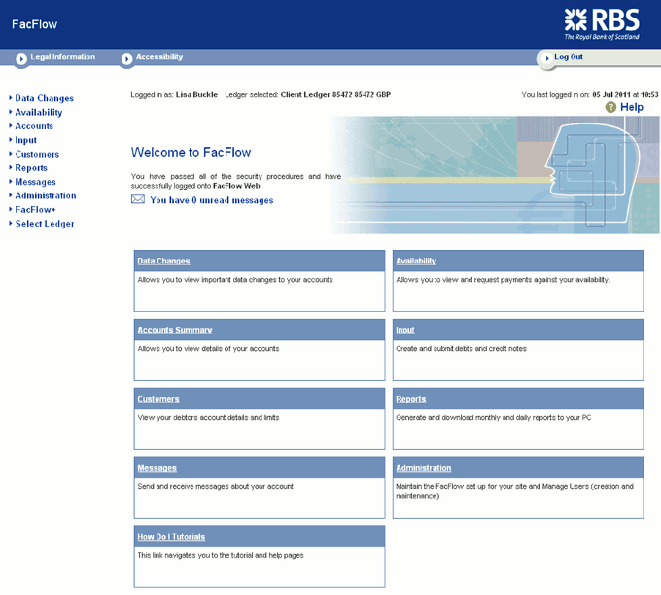Open the Accounts Summary panel link
661x595 pixels.
[x=175, y=330]
